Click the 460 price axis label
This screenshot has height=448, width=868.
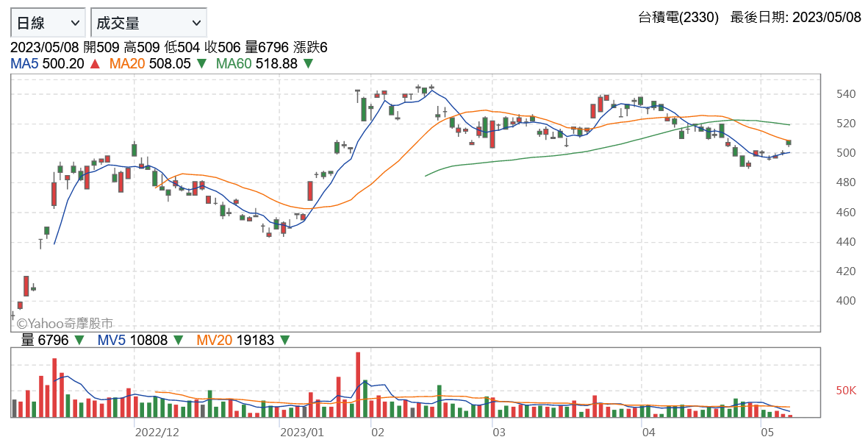[846, 212]
